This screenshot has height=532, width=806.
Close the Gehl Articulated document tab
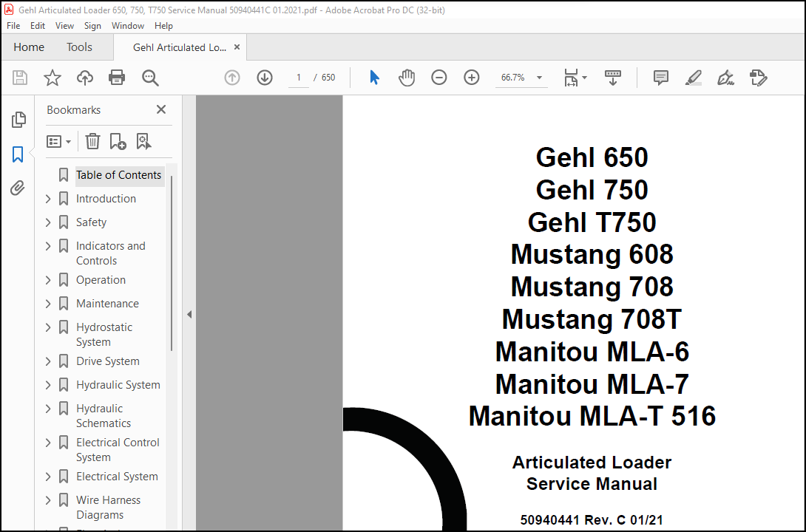click(237, 47)
